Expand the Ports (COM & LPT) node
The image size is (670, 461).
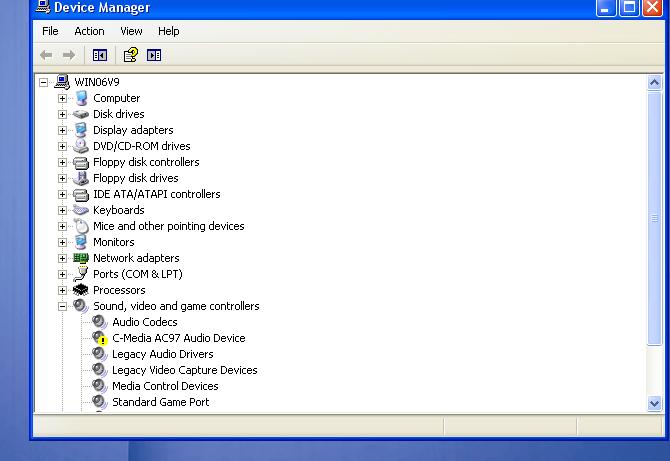(62, 274)
